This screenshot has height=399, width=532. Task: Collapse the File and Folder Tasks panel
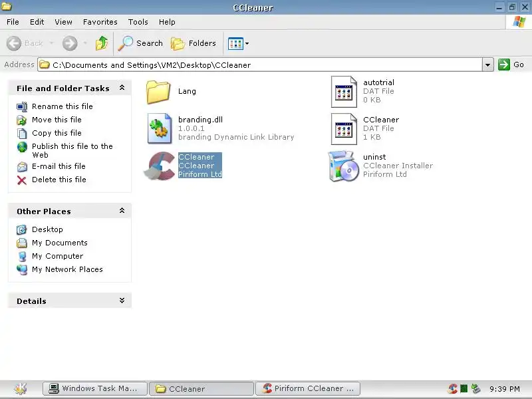pyautogui.click(x=122, y=88)
